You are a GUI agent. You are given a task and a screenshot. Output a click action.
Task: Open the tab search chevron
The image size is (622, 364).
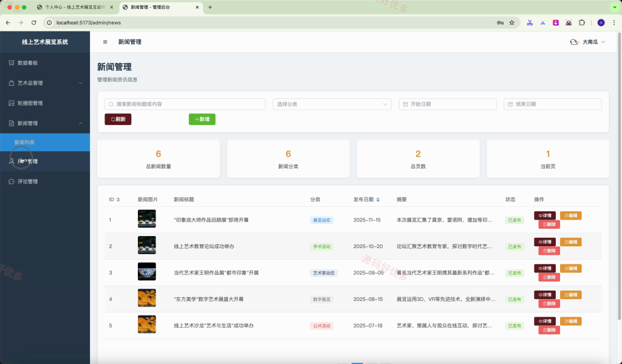pos(615,7)
